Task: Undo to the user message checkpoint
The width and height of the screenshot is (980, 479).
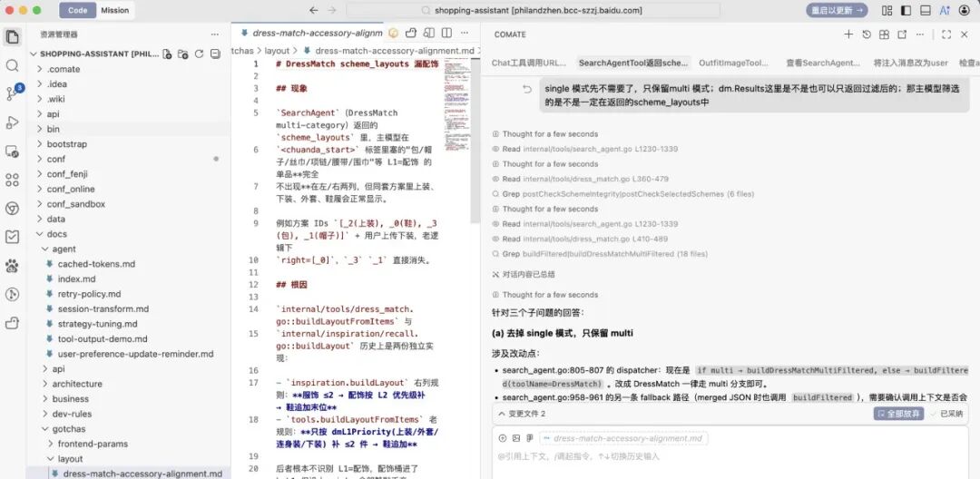Action: pos(527,89)
